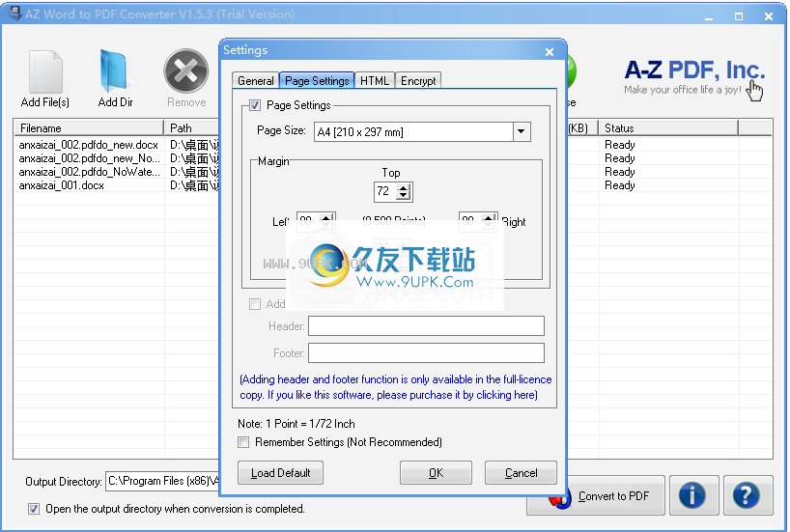Viewport: 790px width, 532px height.
Task: Click the Header text input field
Action: pyautogui.click(x=426, y=326)
